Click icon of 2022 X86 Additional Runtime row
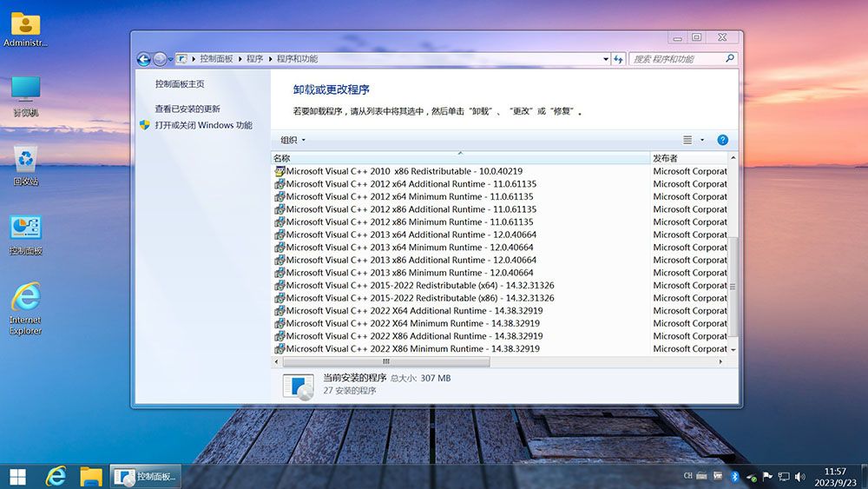868x489 pixels. click(279, 336)
